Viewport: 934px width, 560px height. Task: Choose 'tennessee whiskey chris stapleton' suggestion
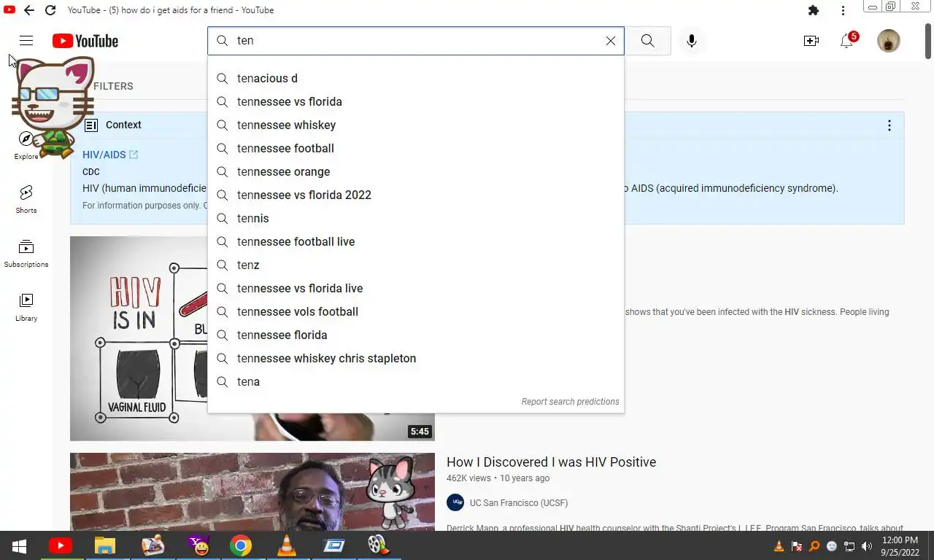pos(416,358)
